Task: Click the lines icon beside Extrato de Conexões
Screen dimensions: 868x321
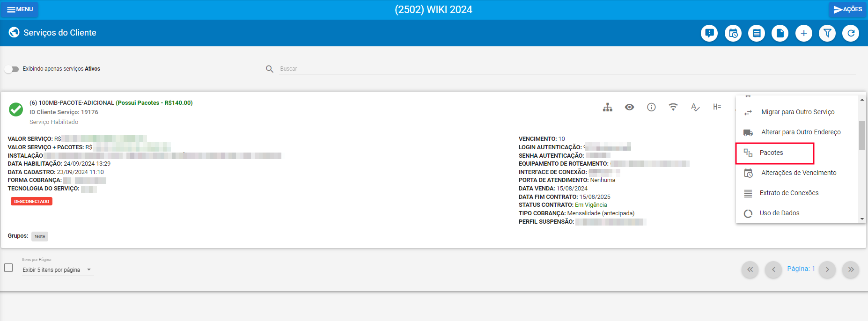Action: (748, 193)
